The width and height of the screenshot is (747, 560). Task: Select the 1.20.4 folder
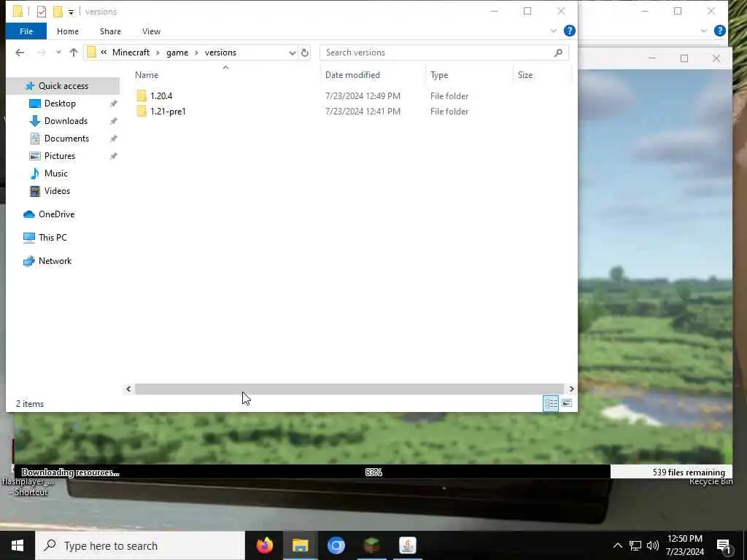point(161,96)
